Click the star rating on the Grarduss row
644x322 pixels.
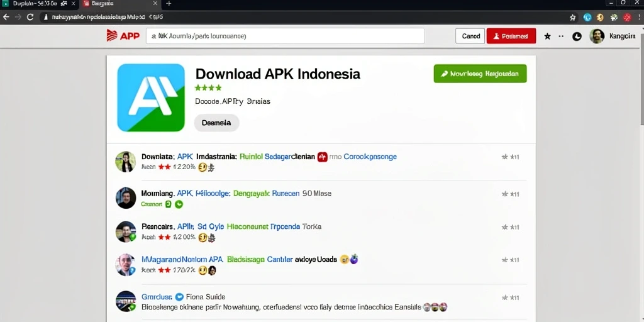pyautogui.click(x=511, y=297)
